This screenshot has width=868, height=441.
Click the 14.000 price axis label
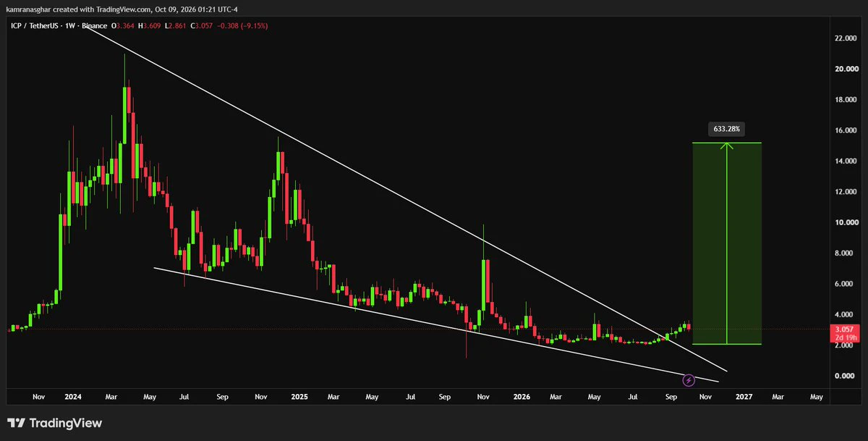tap(846, 161)
